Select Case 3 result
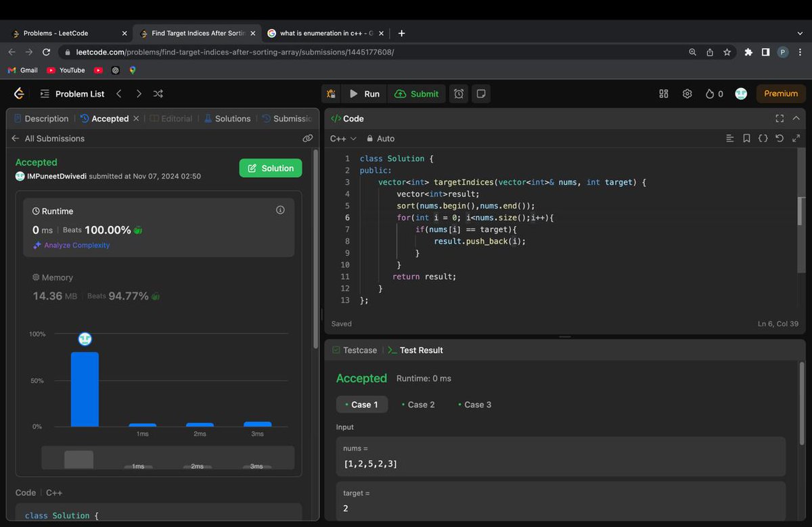Image resolution: width=812 pixels, height=527 pixels. 475,405
